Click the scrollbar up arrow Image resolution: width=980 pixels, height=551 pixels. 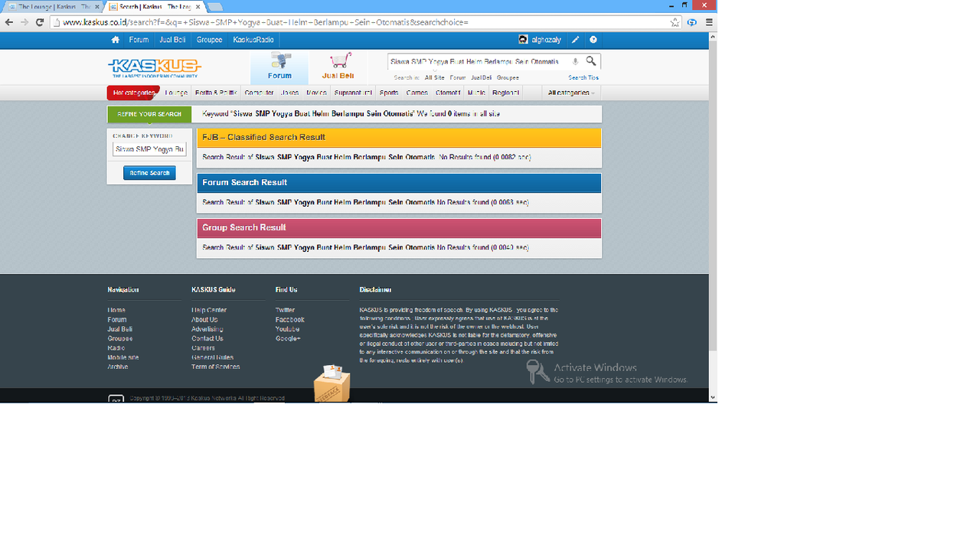pos(713,35)
